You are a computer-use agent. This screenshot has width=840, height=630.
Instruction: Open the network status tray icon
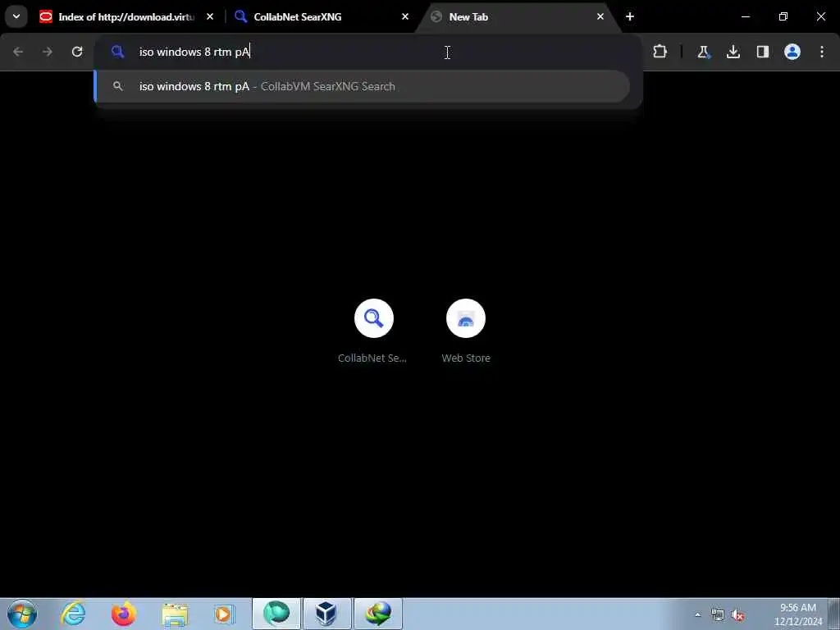[717, 615]
